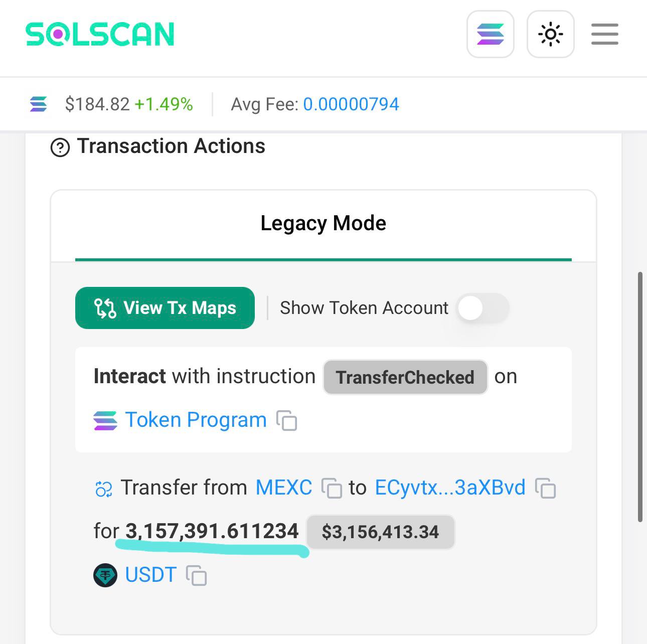
Task: Open the MEXC account link
Action: click(x=284, y=488)
